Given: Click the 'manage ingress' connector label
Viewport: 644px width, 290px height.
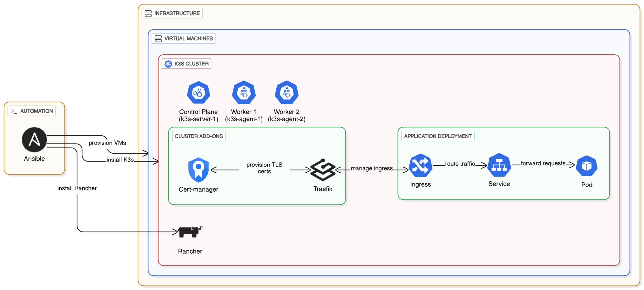Looking at the screenshot, I should tap(372, 168).
